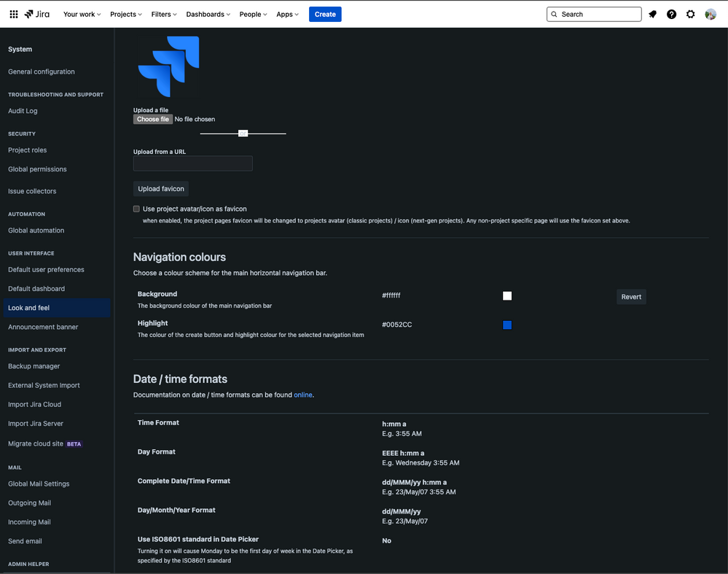728x574 pixels.
Task: Open Jira settings via the gear icon
Action: coord(690,14)
